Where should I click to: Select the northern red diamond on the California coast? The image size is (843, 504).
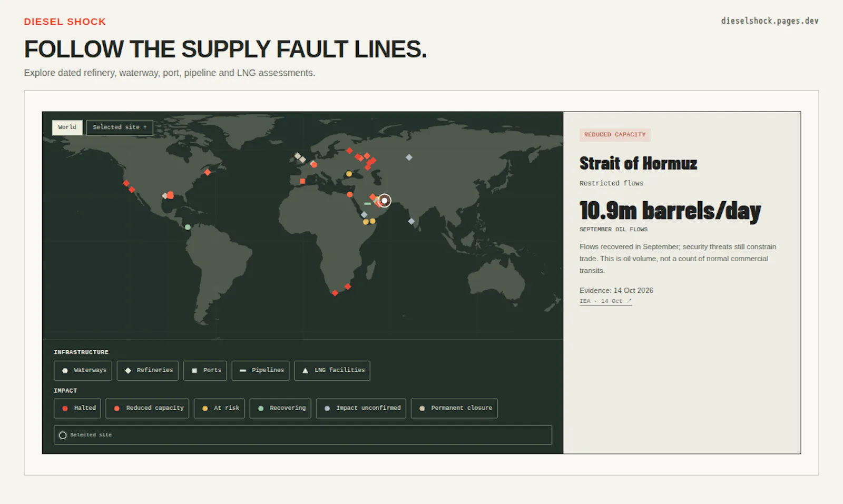(126, 183)
